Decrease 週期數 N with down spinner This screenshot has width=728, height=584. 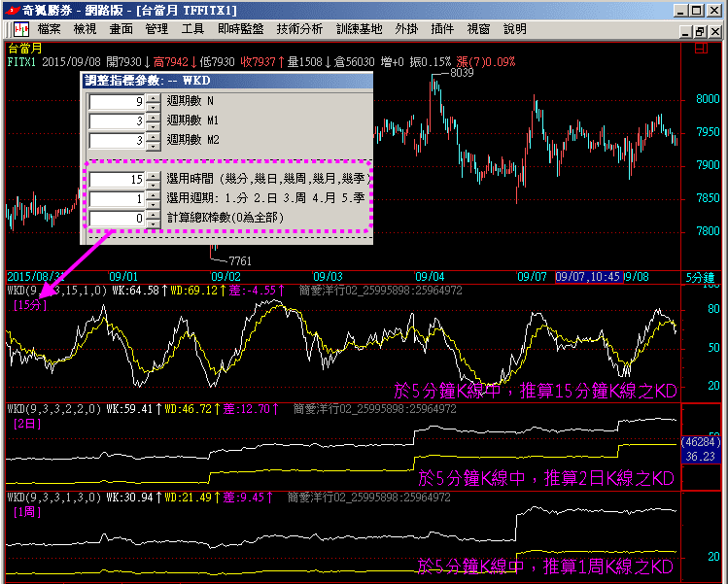click(x=153, y=106)
